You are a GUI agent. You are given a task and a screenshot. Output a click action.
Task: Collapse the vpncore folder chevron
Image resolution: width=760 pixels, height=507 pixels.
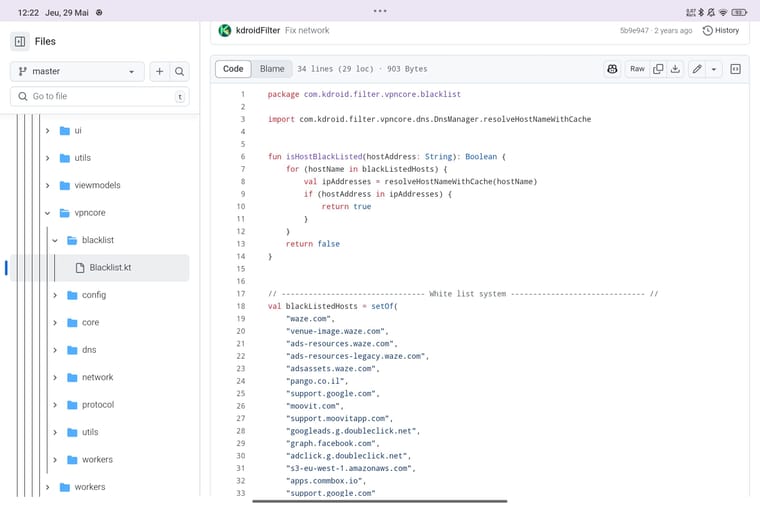click(48, 213)
